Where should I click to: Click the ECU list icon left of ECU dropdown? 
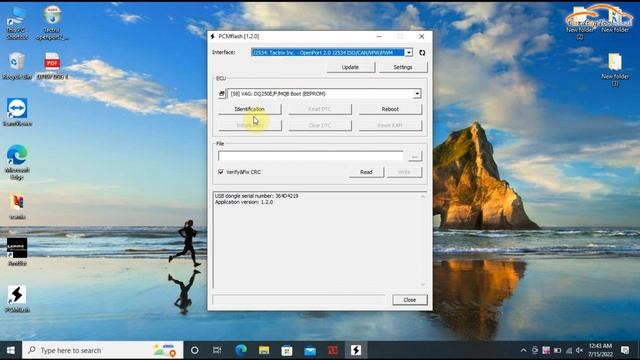222,94
